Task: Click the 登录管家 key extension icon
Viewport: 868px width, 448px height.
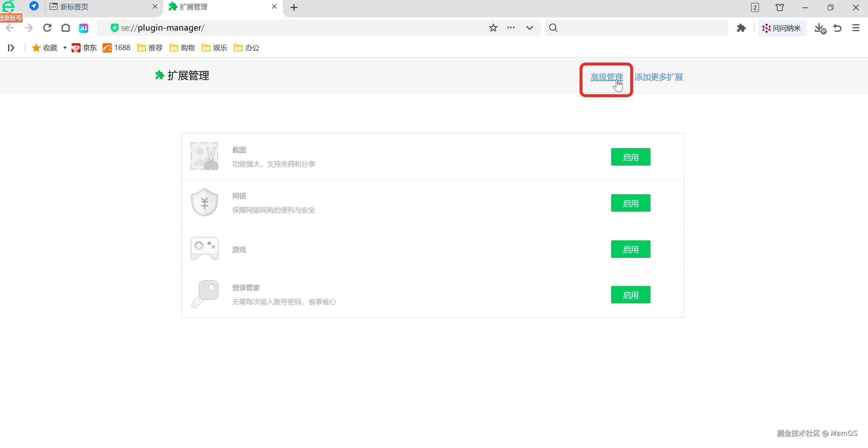Action: pos(205,294)
